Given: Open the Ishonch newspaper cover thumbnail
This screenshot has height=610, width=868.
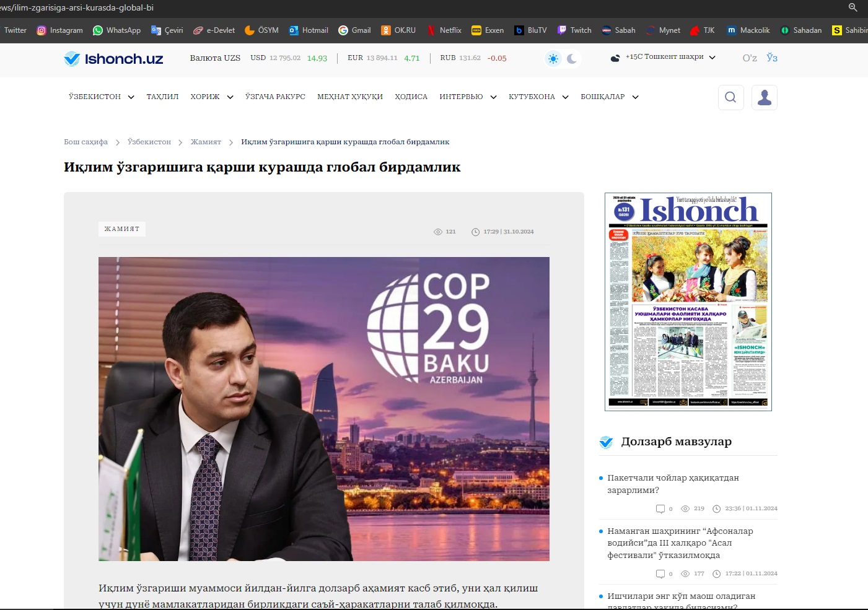Looking at the screenshot, I should (688, 302).
